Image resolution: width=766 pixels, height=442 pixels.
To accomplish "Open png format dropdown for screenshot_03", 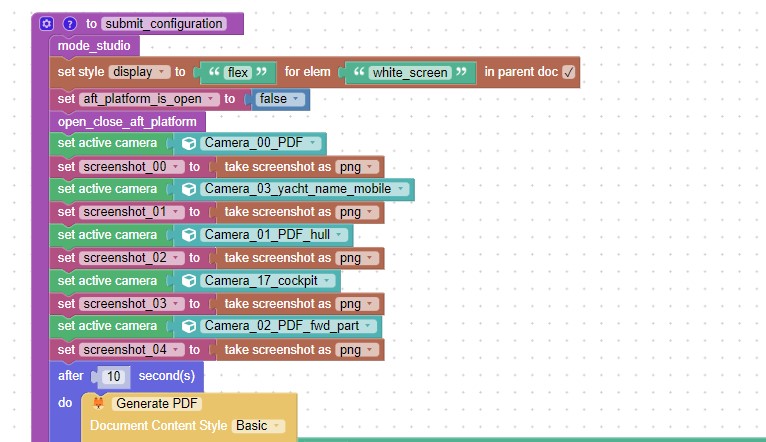I will click(x=357, y=304).
